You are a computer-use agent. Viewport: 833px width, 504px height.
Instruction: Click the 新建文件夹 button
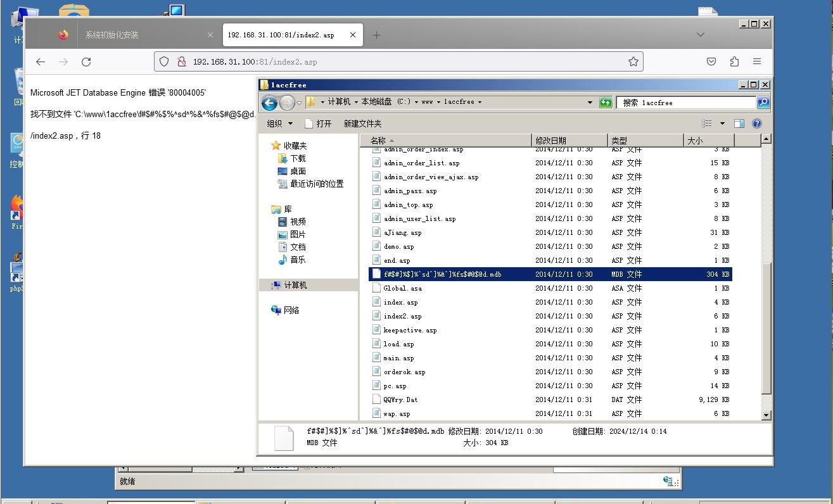pos(362,123)
